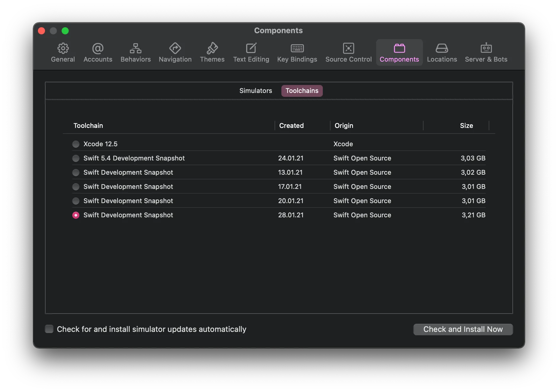The height and width of the screenshot is (392, 558).
Task: Open the General preferences pane
Action: pos(62,52)
